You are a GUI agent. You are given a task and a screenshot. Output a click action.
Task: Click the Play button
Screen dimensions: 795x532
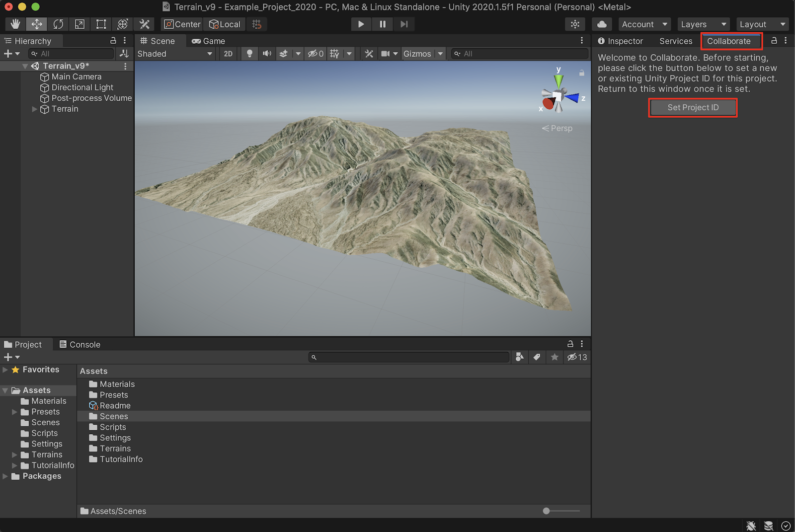click(361, 24)
